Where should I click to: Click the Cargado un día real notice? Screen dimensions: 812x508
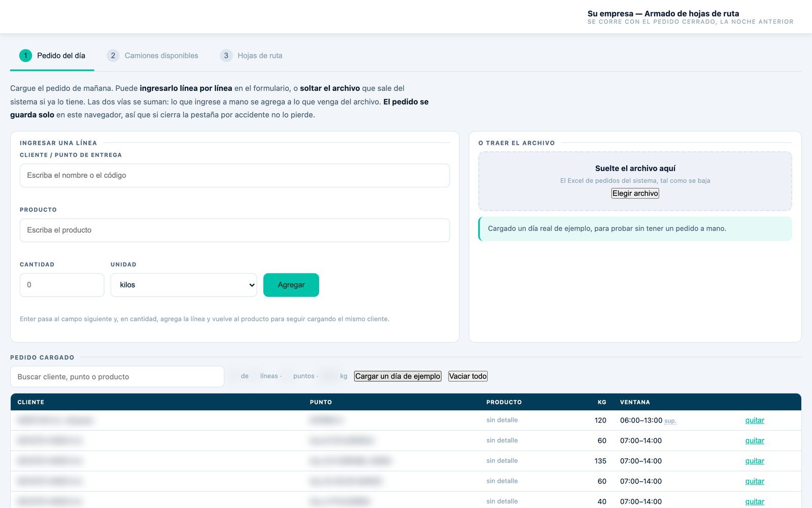(x=635, y=229)
